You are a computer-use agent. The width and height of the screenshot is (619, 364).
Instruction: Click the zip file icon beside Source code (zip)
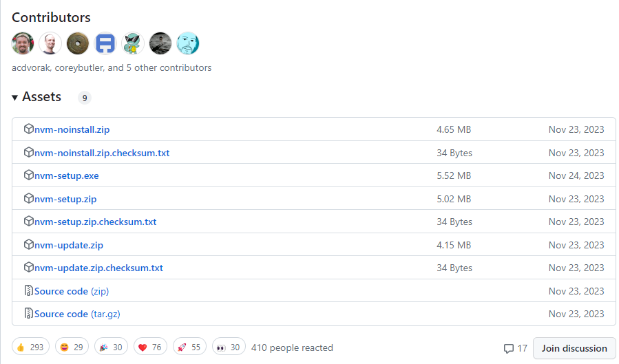click(x=29, y=291)
